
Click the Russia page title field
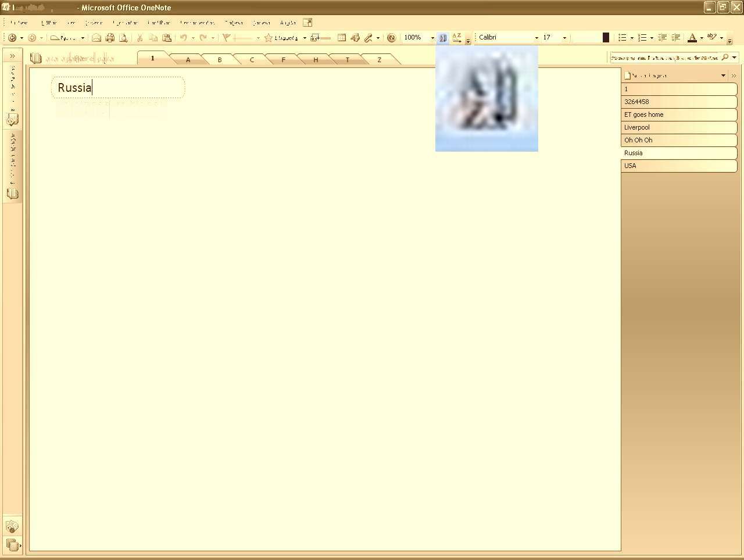118,88
